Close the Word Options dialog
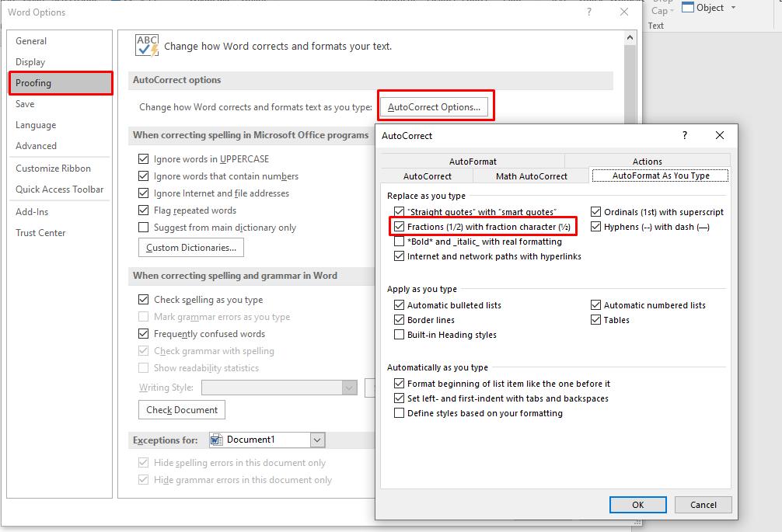This screenshot has height=532, width=782. [624, 12]
